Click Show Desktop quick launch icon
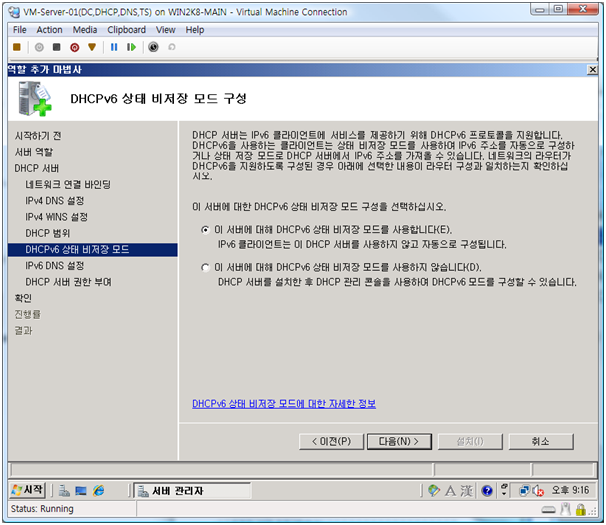Viewport: 606px width, 525px height. (81, 491)
